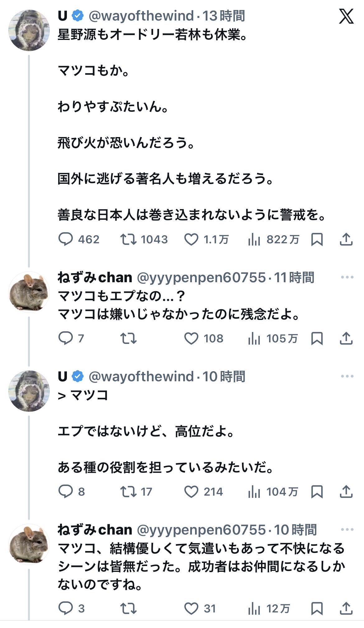364x628 pixels.
Task: Bookmark the last post with 31 likes
Action: coord(317,608)
